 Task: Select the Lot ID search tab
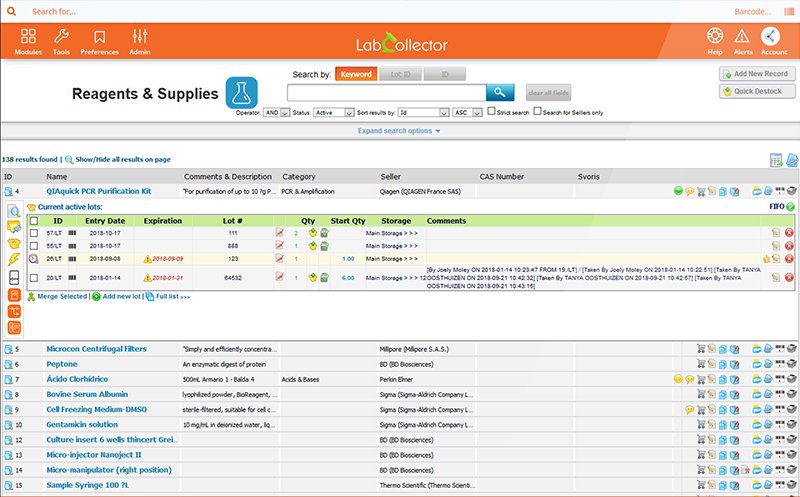tap(401, 74)
